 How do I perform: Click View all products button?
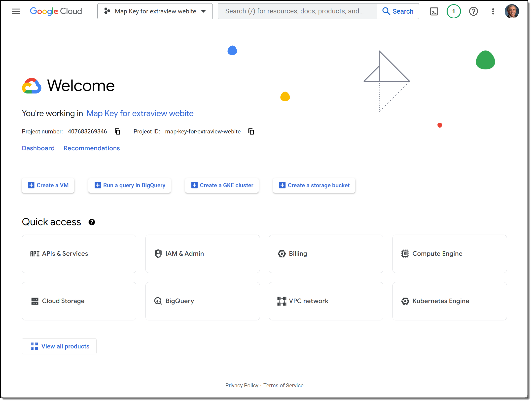[59, 346]
